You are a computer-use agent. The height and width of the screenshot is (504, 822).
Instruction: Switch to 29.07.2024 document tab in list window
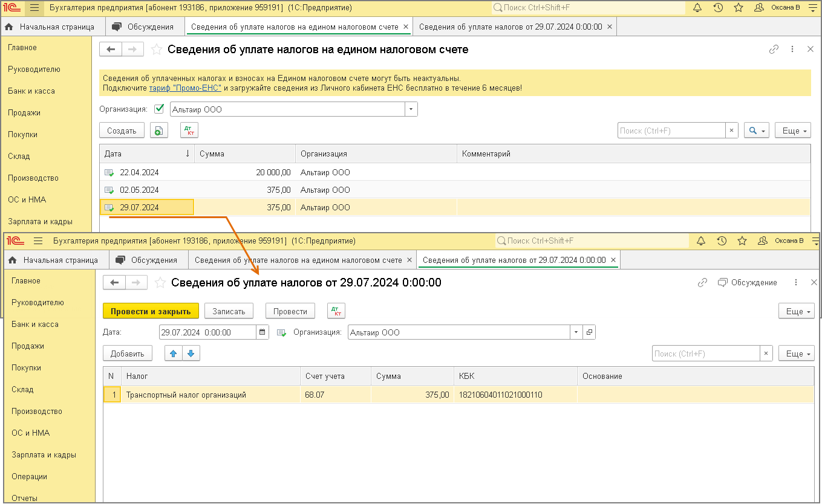tap(510, 27)
